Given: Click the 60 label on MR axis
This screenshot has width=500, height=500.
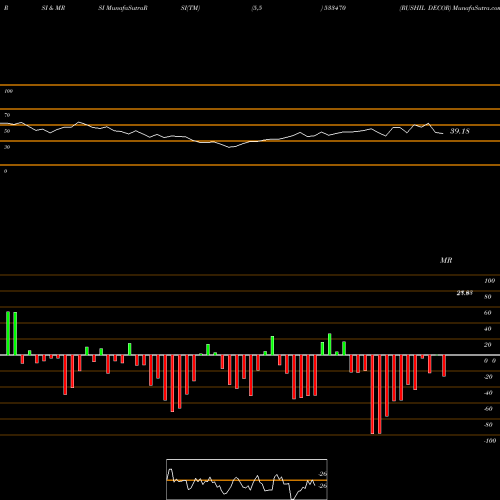Looking at the screenshot, I should 488,313.
